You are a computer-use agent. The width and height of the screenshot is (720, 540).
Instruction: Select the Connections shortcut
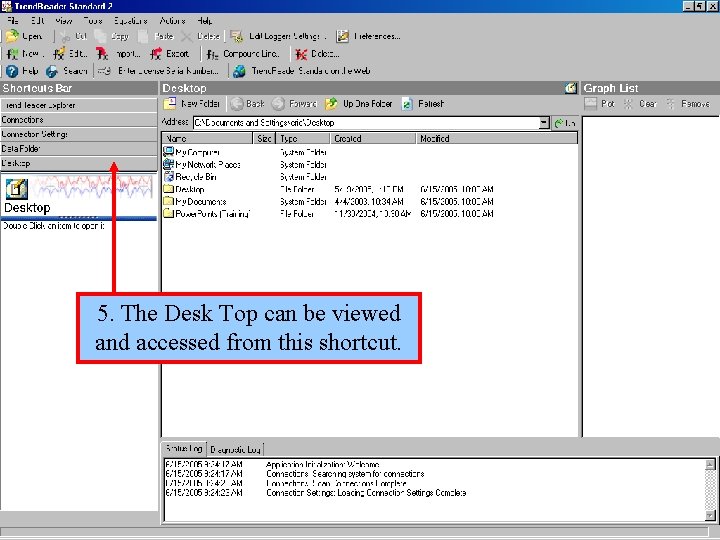[79, 120]
